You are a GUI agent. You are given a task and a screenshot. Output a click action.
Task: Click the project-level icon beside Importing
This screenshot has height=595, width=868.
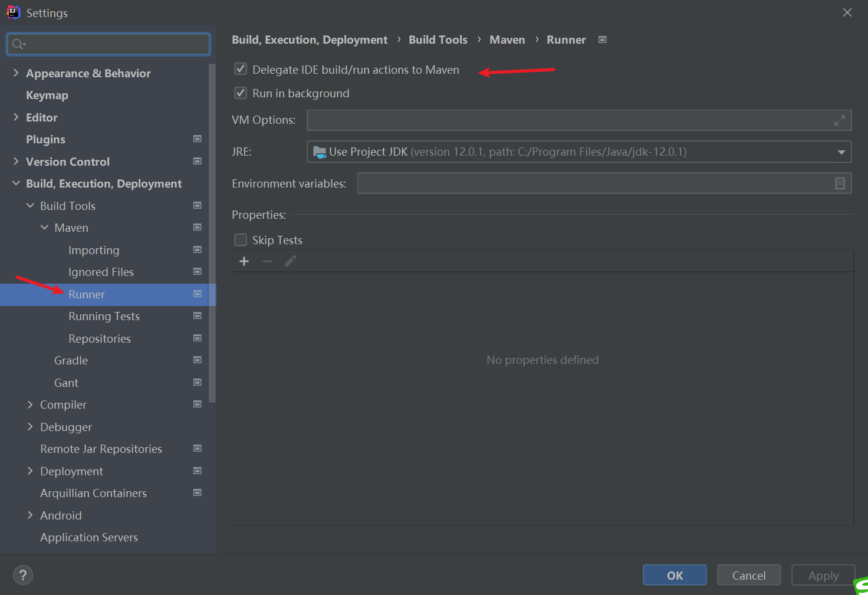click(x=198, y=249)
